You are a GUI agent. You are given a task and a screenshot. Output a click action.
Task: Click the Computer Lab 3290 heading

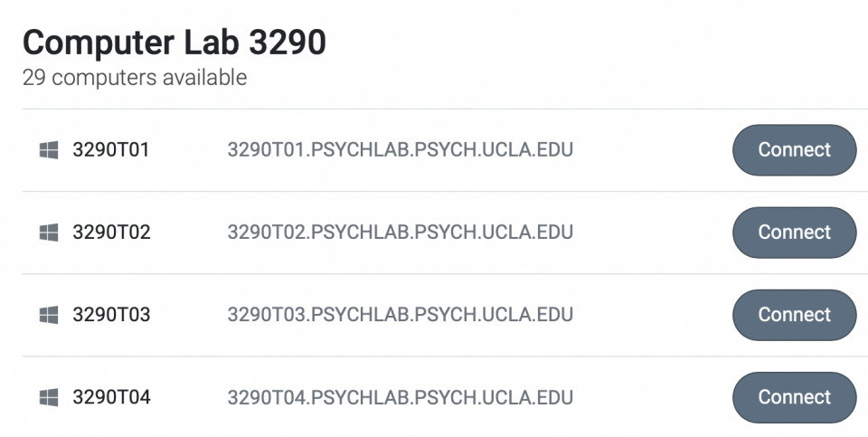click(175, 43)
